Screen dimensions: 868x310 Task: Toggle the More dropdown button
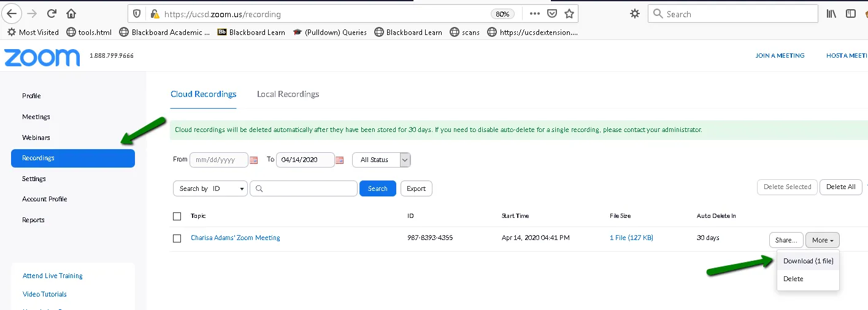[x=822, y=240]
